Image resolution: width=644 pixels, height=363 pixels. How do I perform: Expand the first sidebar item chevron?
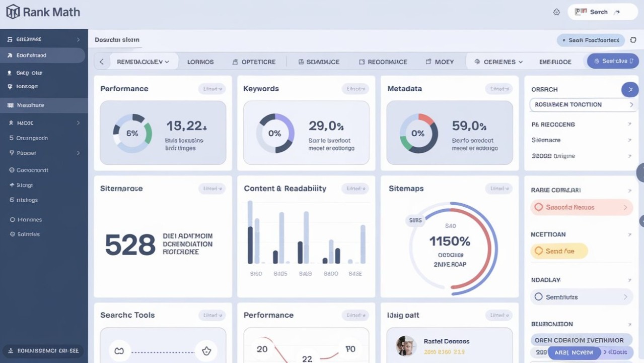[78, 39]
